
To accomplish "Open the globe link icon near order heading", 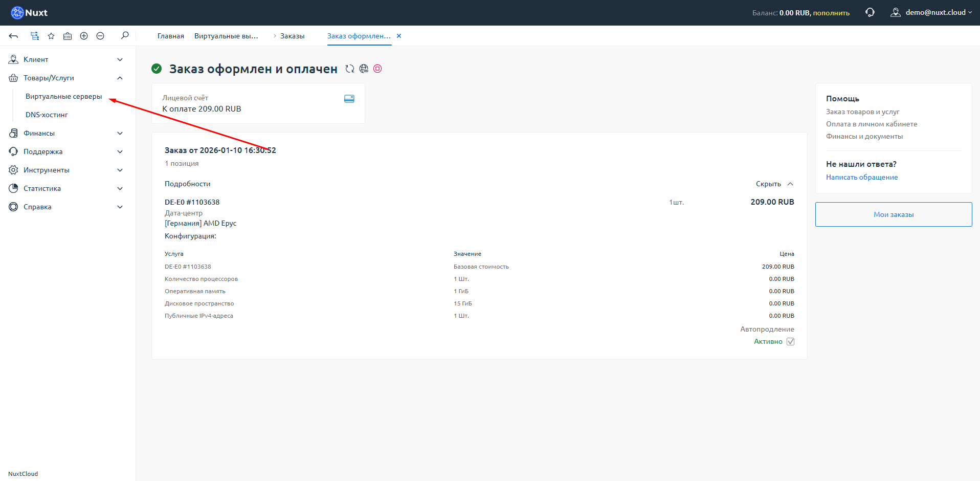I will 364,69.
